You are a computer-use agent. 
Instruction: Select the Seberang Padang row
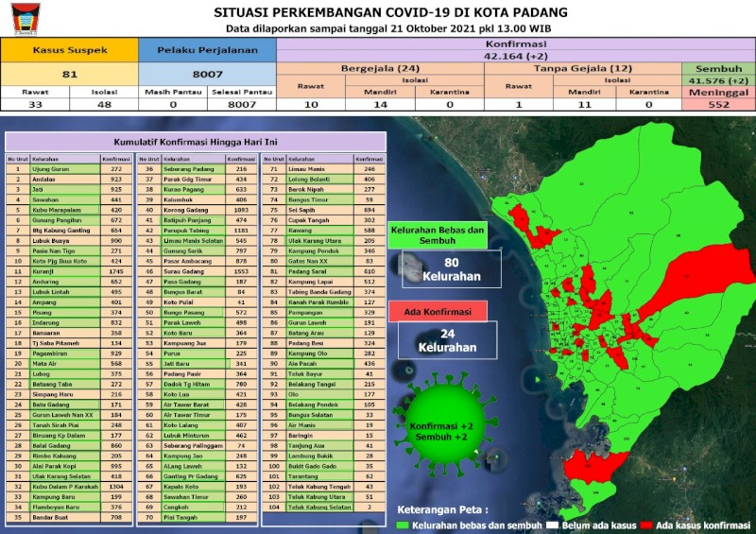click(x=198, y=169)
